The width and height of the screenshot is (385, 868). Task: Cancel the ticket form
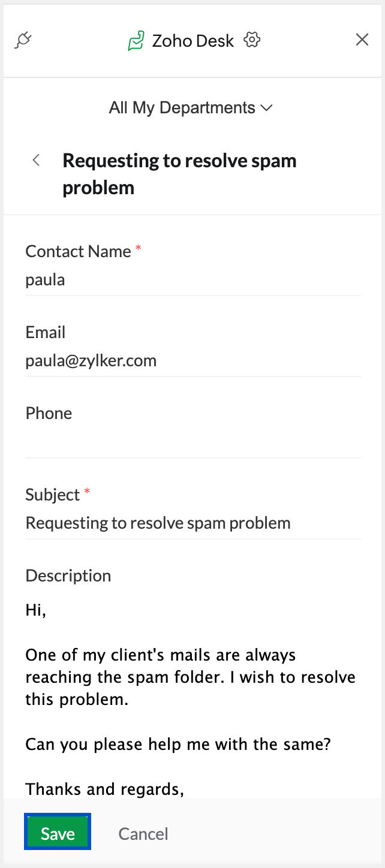click(x=143, y=834)
